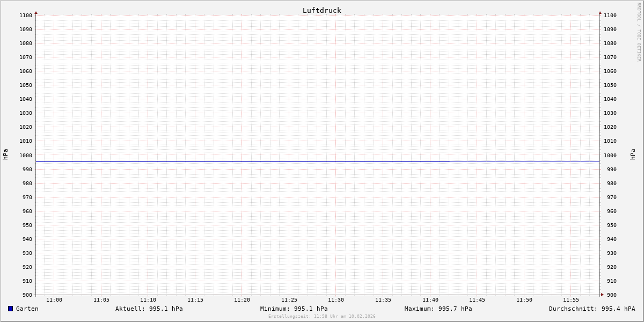Click the 1100 label on left axis

pos(26,16)
